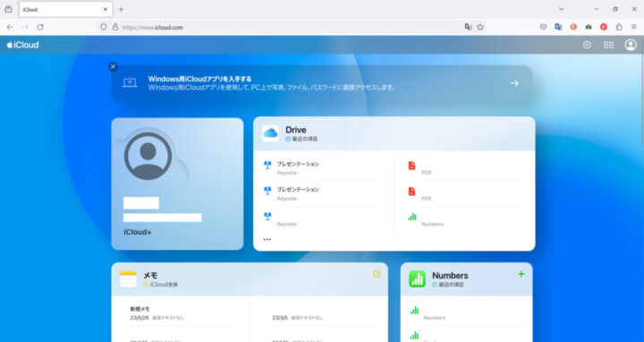Close the iCloud tab
This screenshot has width=644, height=342.
point(106,9)
